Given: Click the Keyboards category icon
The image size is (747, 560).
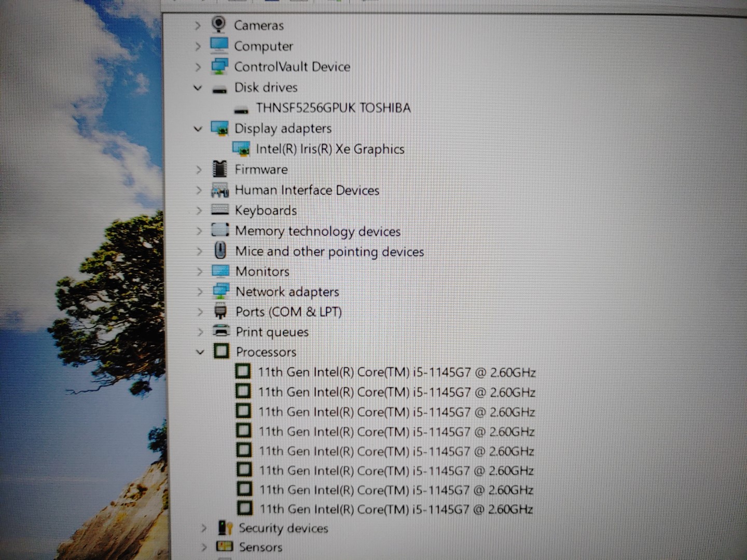Looking at the screenshot, I should click(x=220, y=210).
